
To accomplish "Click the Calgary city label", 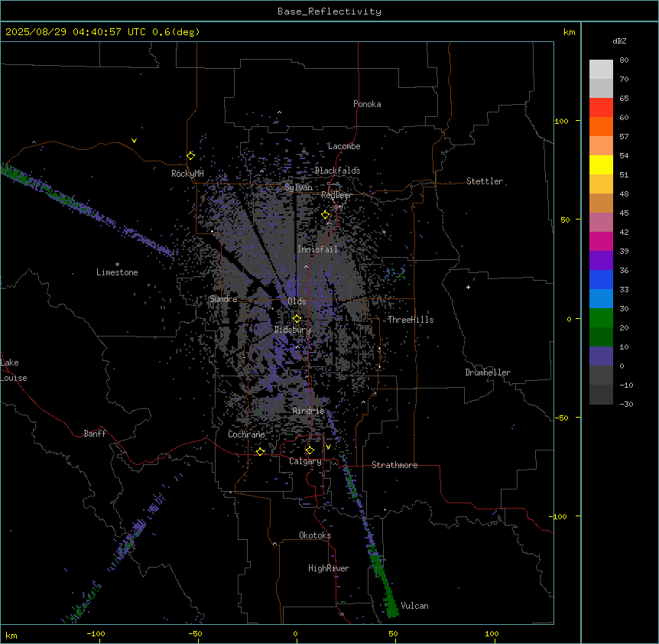I will click(306, 461).
